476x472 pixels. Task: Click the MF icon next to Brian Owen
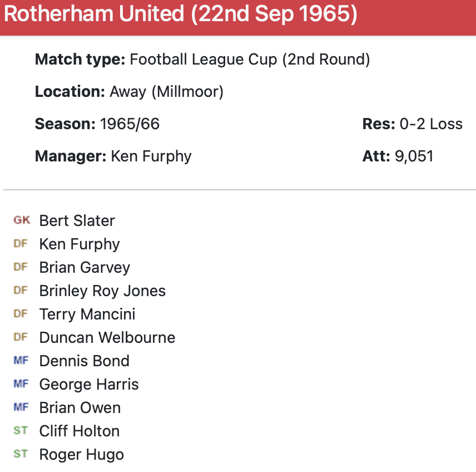pos(21,407)
